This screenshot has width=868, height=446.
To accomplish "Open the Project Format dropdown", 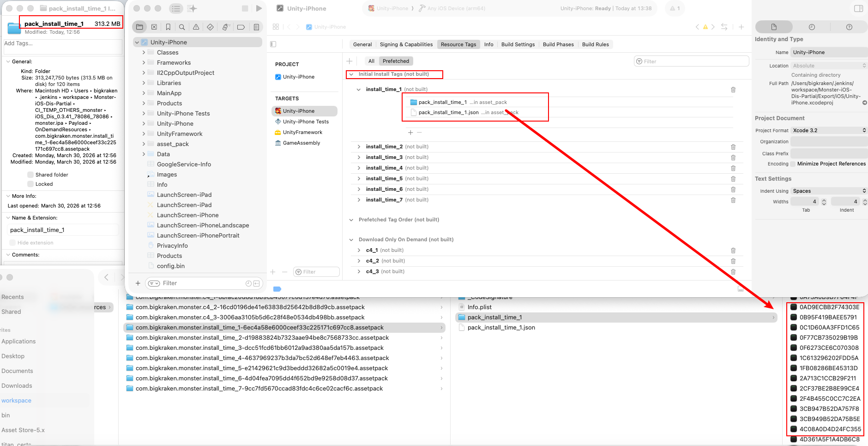I will coord(829,130).
